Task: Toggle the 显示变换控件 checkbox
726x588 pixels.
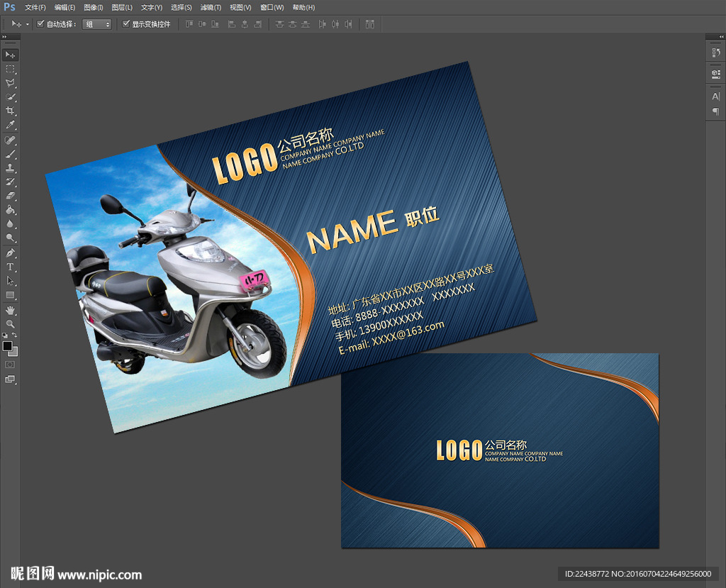Action: pyautogui.click(x=126, y=24)
